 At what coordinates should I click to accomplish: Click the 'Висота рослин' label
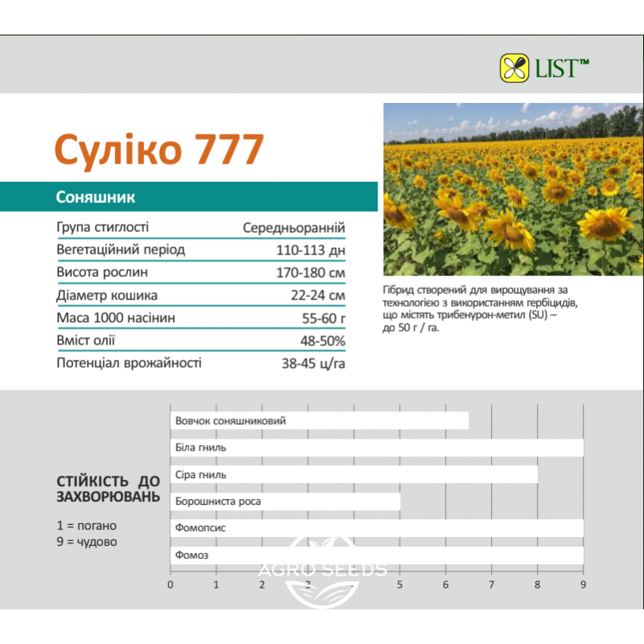[102, 272]
